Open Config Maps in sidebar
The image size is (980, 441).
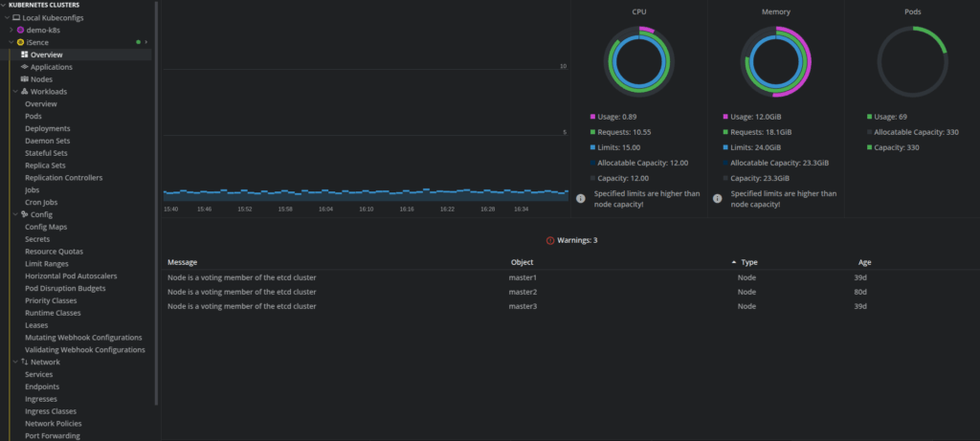click(46, 227)
